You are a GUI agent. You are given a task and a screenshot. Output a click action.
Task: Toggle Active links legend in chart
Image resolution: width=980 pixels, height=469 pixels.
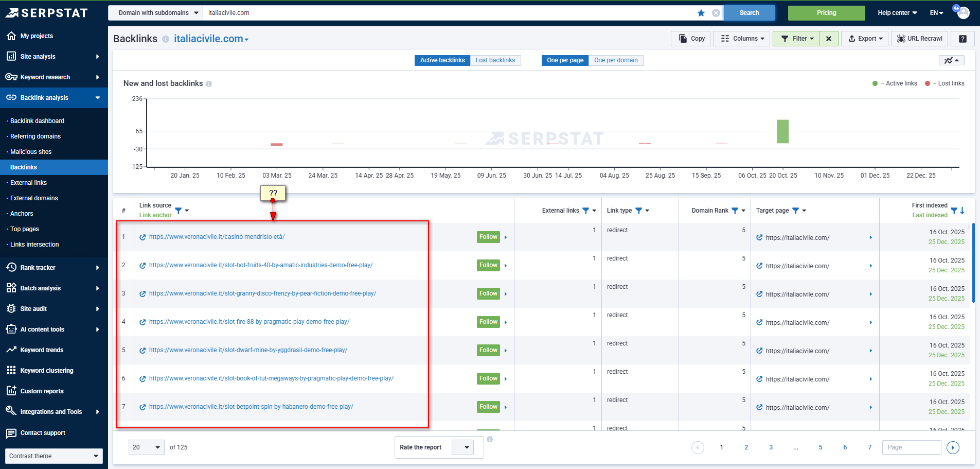895,83
